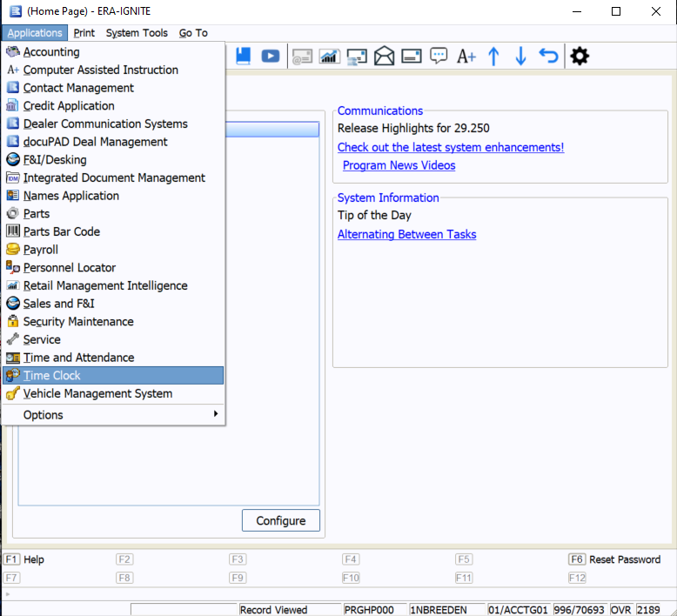Click Release Highlights for 29.250 text
Screen dimensions: 677x616
coord(413,128)
